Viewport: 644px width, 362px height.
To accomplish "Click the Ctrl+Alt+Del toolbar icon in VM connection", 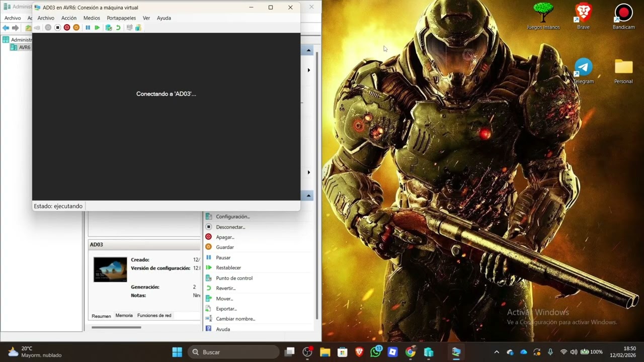I will coord(37,28).
